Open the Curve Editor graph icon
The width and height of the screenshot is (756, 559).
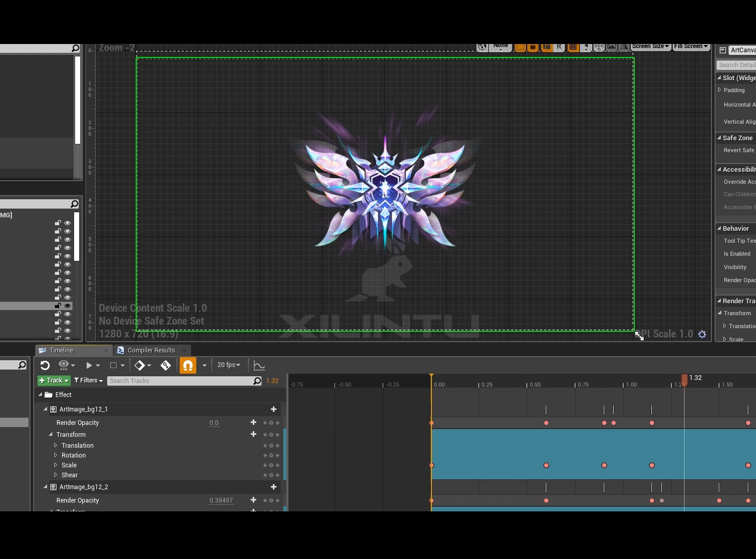tap(259, 365)
